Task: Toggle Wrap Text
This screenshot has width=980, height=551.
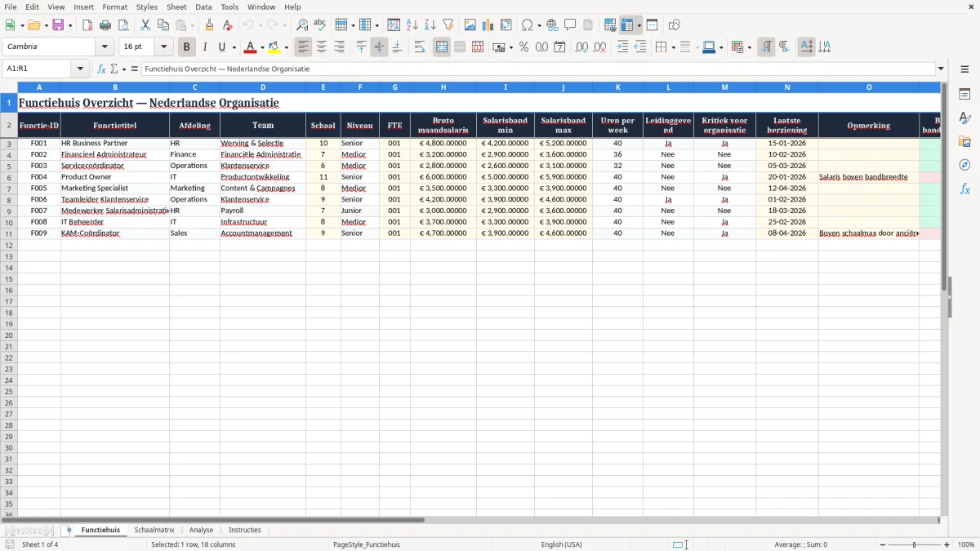Action: pos(420,47)
